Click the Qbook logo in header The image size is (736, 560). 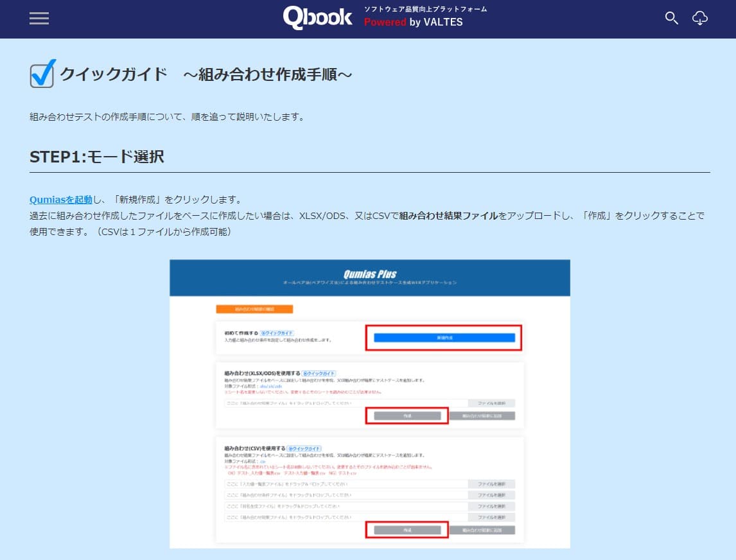point(317,18)
